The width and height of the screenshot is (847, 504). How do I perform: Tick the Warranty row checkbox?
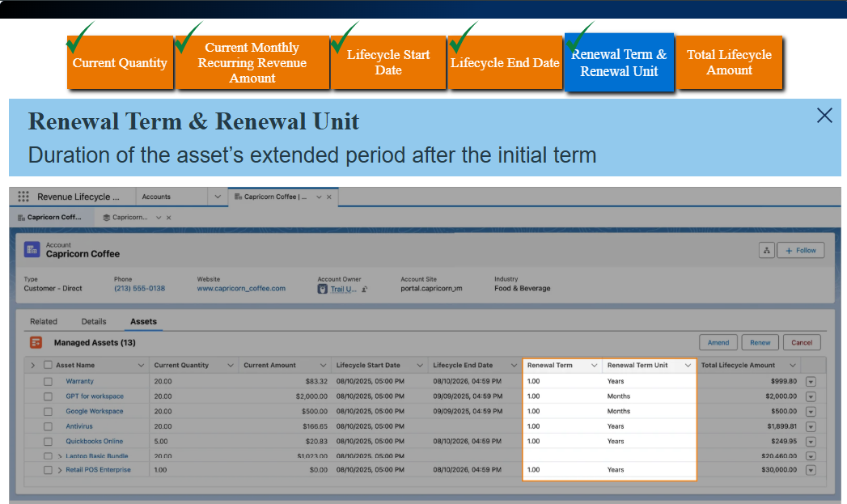[48, 381]
